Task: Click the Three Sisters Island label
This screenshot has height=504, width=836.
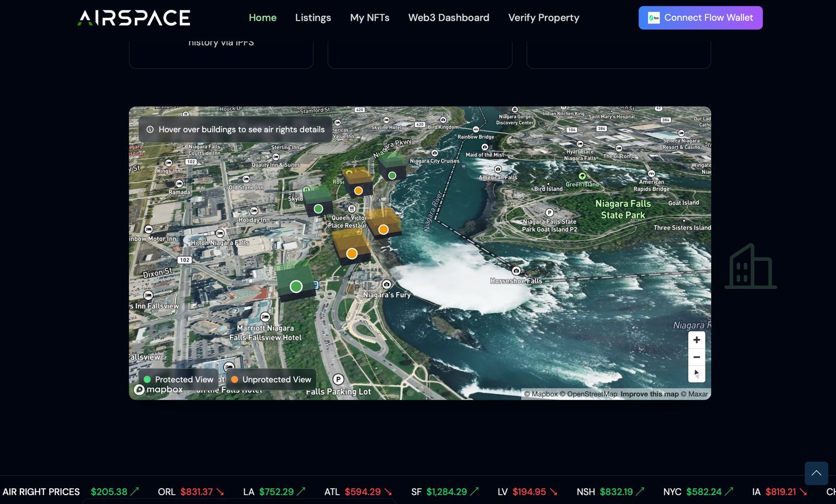Action: point(682,228)
